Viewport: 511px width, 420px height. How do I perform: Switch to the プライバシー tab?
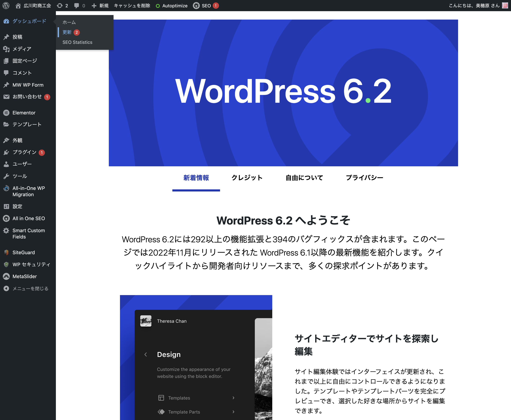364,178
